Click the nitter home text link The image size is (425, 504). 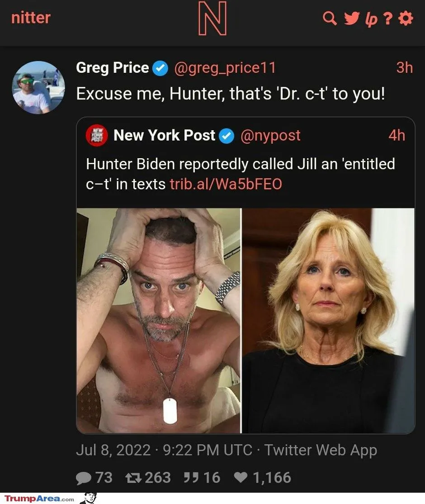coord(31,18)
